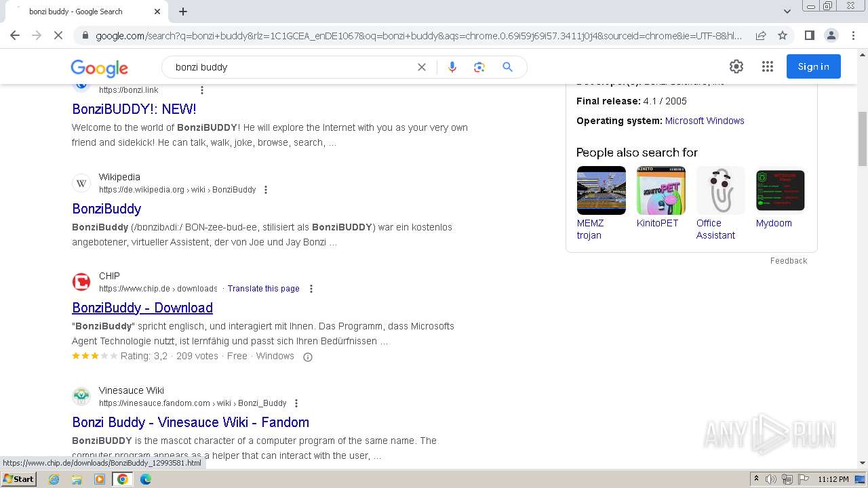The height and width of the screenshot is (488, 868).
Task: Open the Wikipedia BonziBuddy result
Action: (106, 209)
